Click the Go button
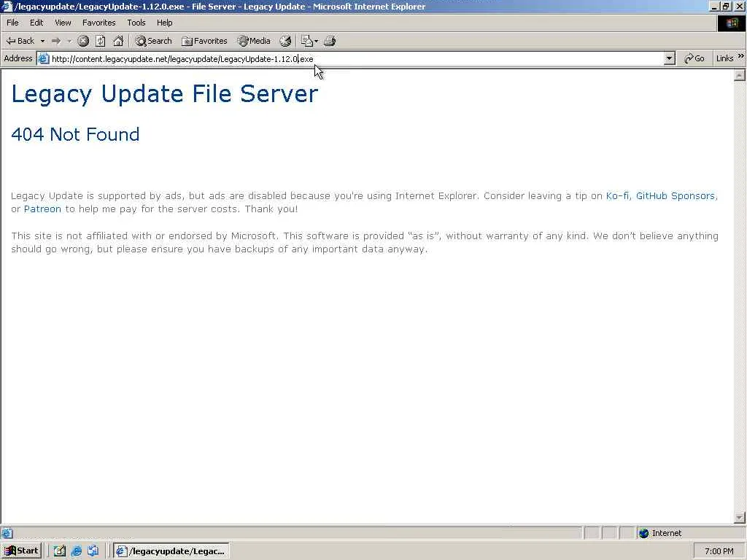 [694, 58]
